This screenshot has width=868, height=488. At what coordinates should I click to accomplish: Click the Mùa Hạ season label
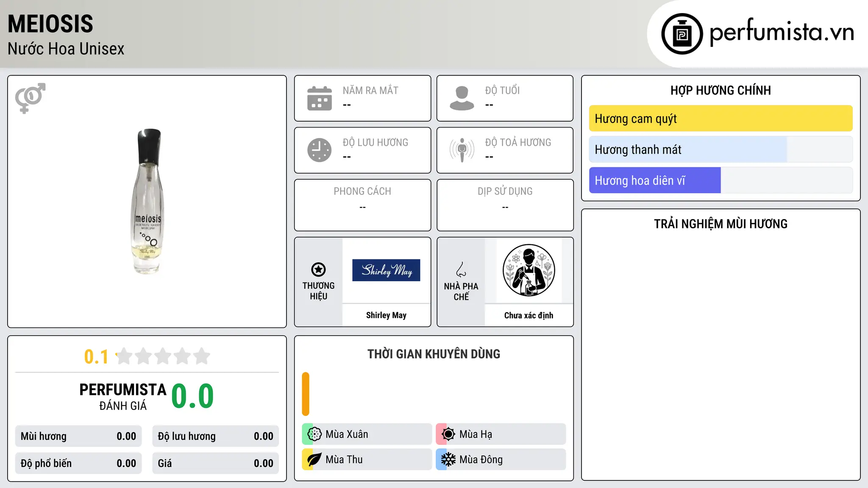[x=476, y=434]
